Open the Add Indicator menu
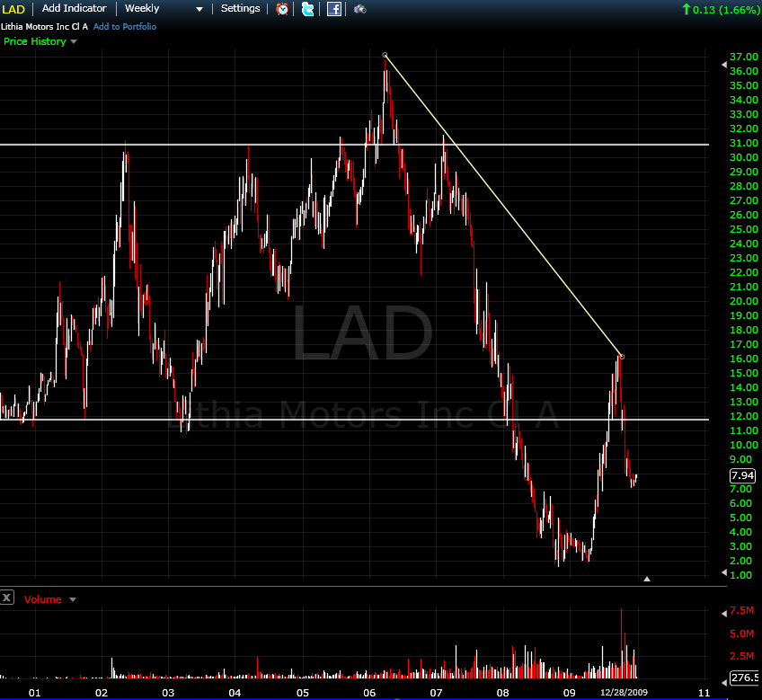Viewport: 762px width, 700px height. pos(74,8)
